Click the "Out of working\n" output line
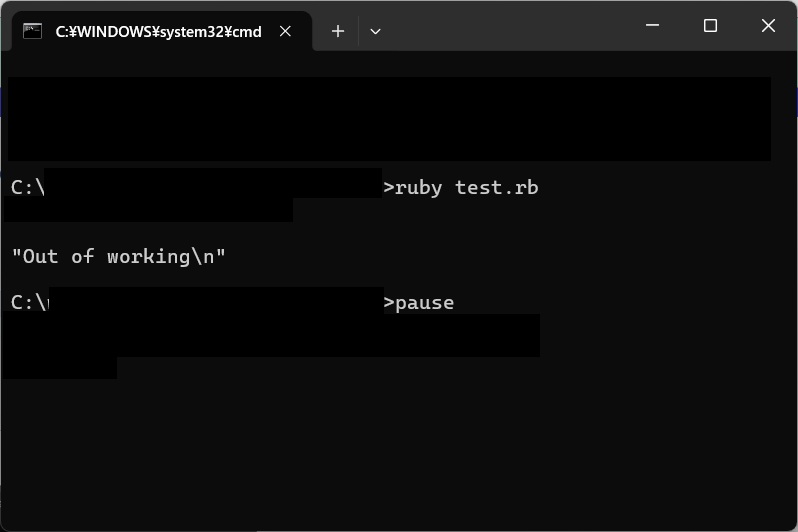 pyautogui.click(x=118, y=257)
